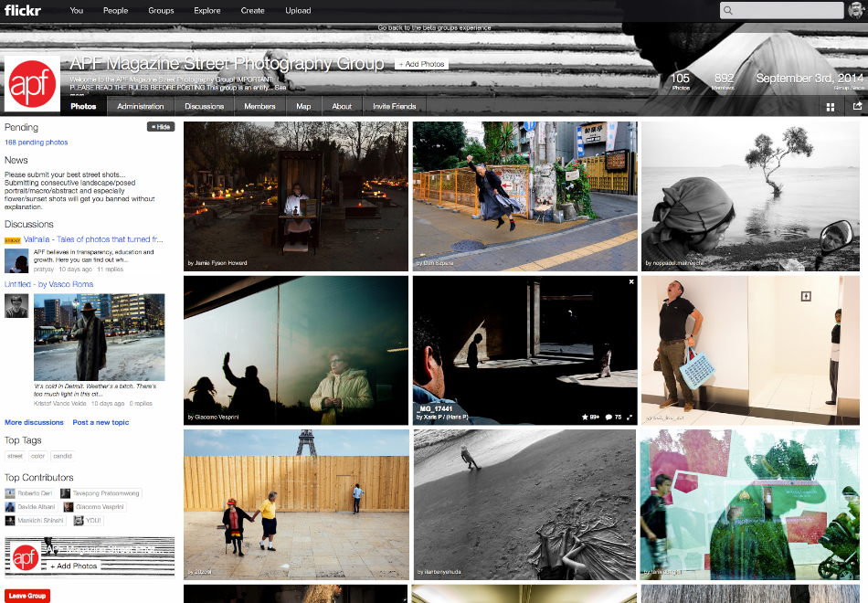Filter photos by the street tag
868x603 pixels.
pos(15,456)
